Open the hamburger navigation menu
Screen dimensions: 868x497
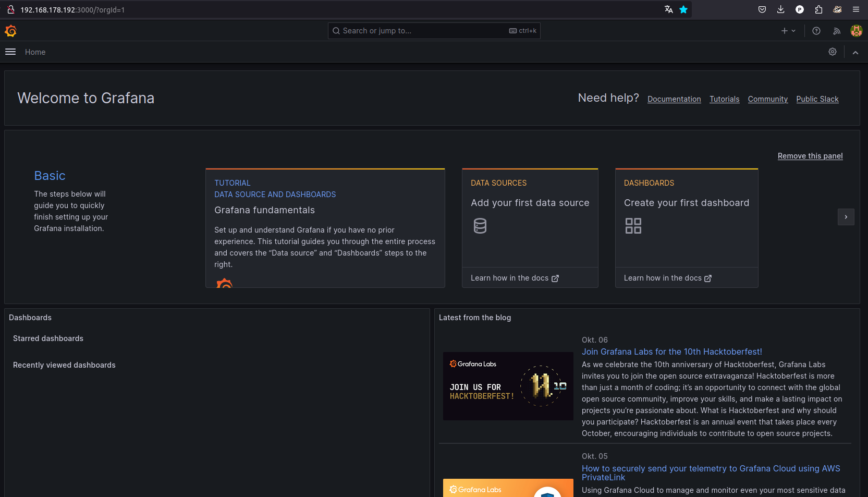coord(10,52)
